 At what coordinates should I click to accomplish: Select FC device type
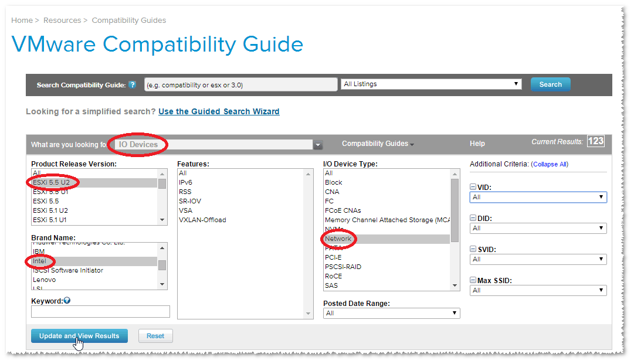pos(387,201)
